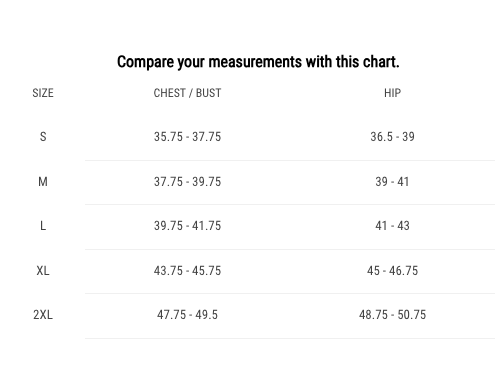Click the HIP column header

[392, 93]
